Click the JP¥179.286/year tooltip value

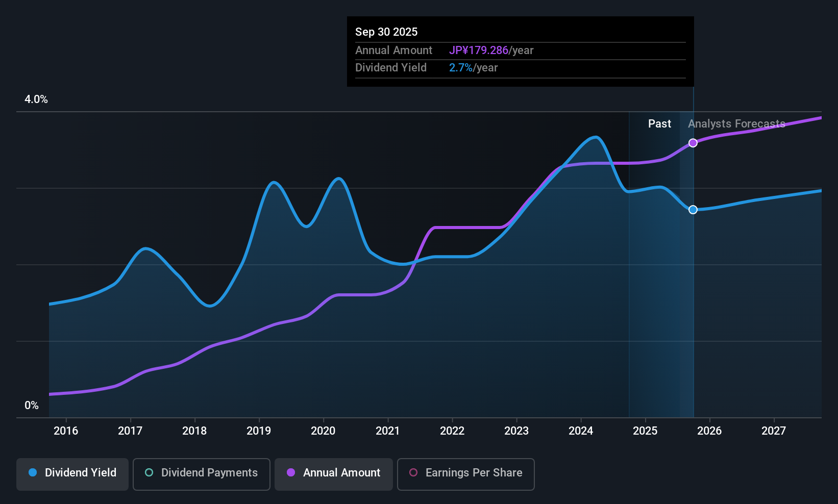pyautogui.click(x=491, y=50)
